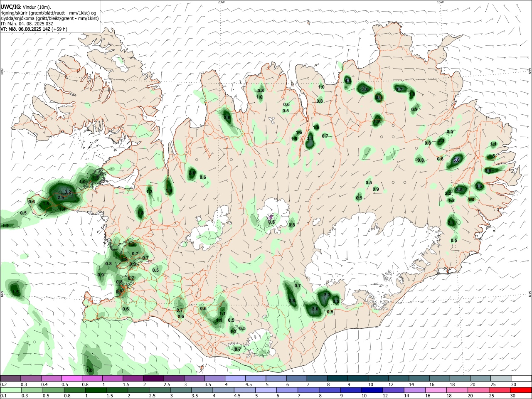
Task: Click the 3.8 precipitation value near the east fjords
Action: (488, 171)
